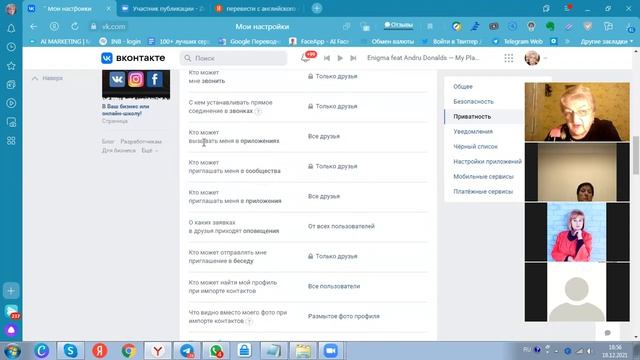
Task: Open Skype from the taskbar
Action: (70, 351)
